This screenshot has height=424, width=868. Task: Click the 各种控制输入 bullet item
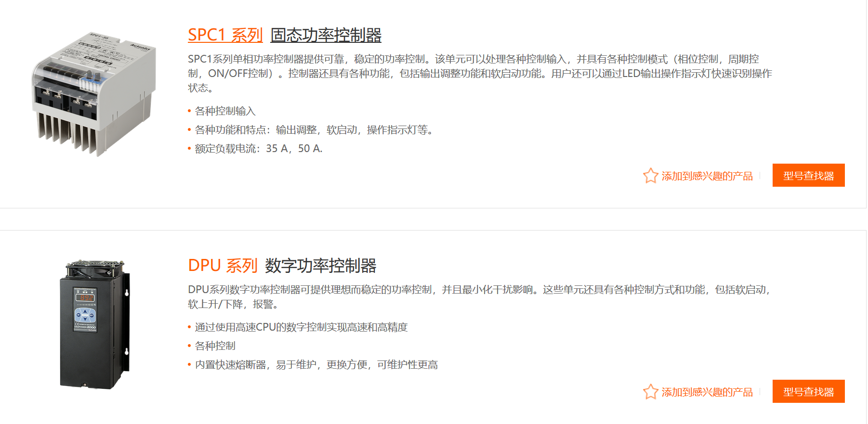tap(225, 111)
